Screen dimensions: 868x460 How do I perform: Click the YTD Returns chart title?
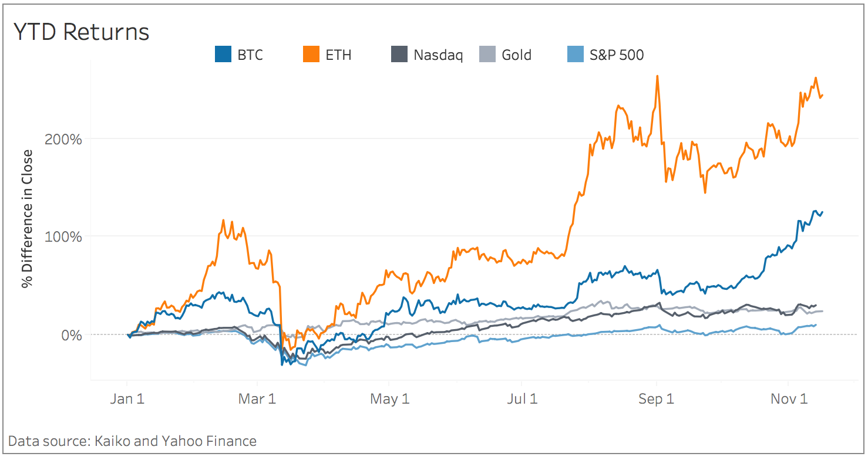click(81, 32)
